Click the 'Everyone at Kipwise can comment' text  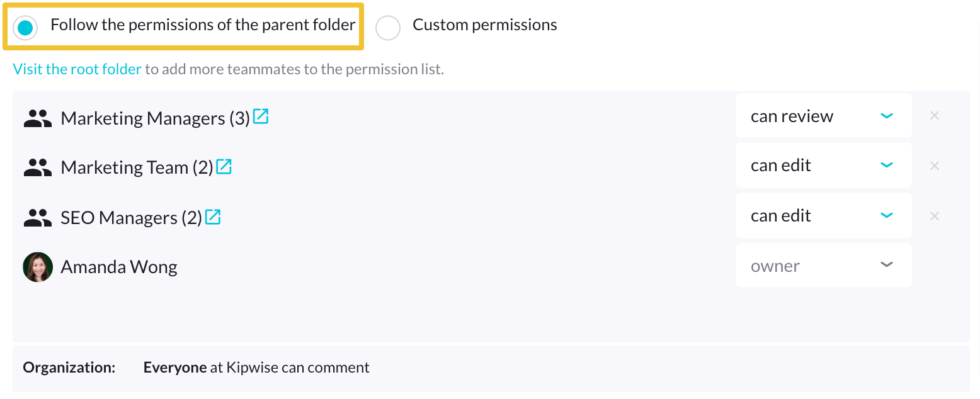coord(256,368)
